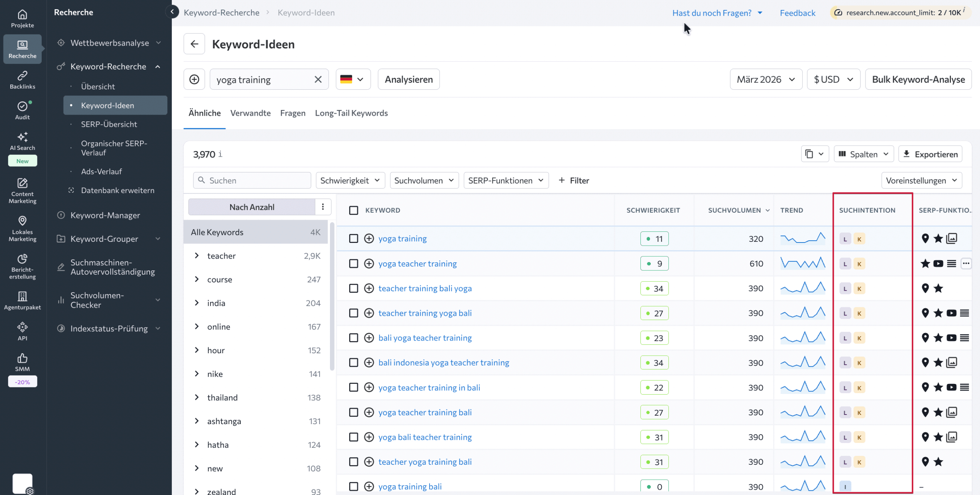Image resolution: width=980 pixels, height=495 pixels.
Task: Check the checkbox next to 'yoga training'
Action: (353, 238)
